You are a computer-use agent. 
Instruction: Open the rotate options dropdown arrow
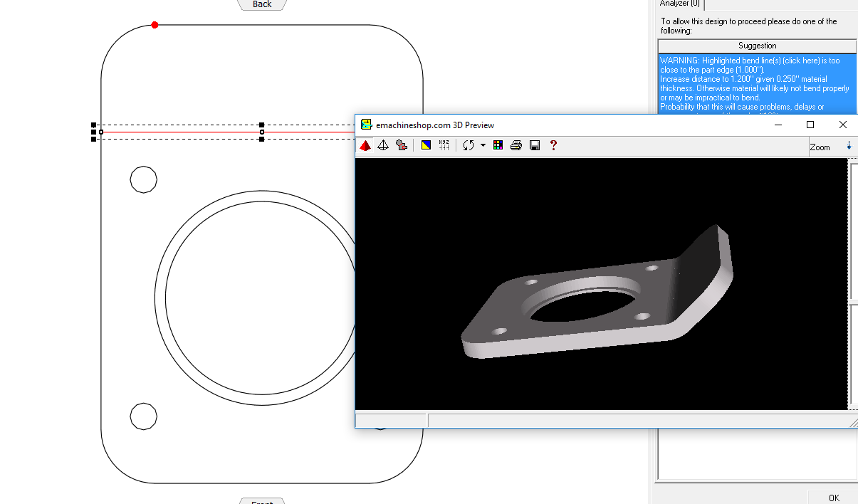click(483, 145)
